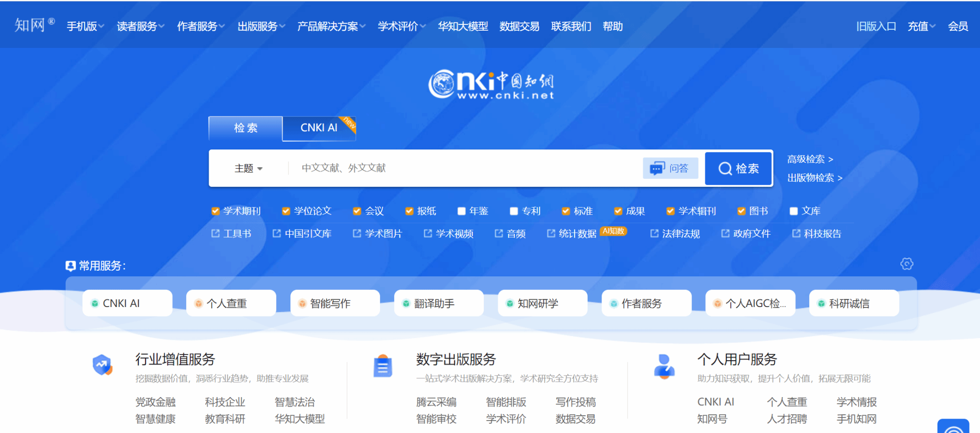
Task: Open the 行业增值服务 shield icon
Action: [x=102, y=365]
